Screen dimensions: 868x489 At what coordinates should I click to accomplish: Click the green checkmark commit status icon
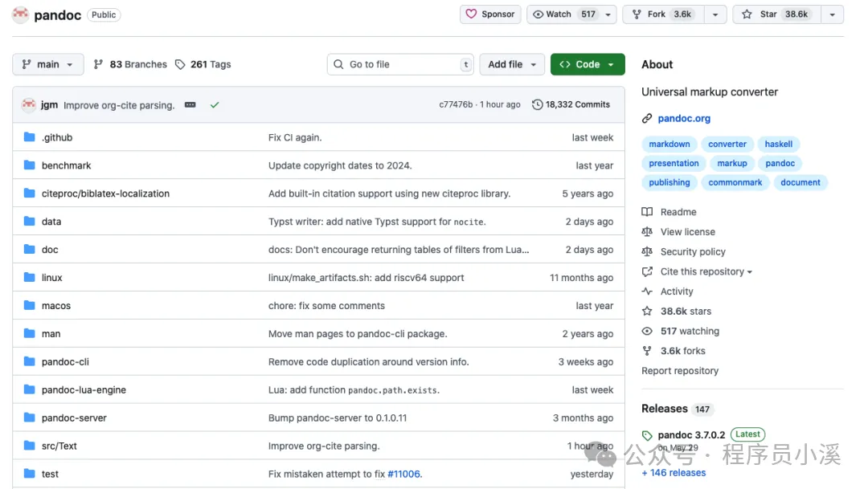215,104
